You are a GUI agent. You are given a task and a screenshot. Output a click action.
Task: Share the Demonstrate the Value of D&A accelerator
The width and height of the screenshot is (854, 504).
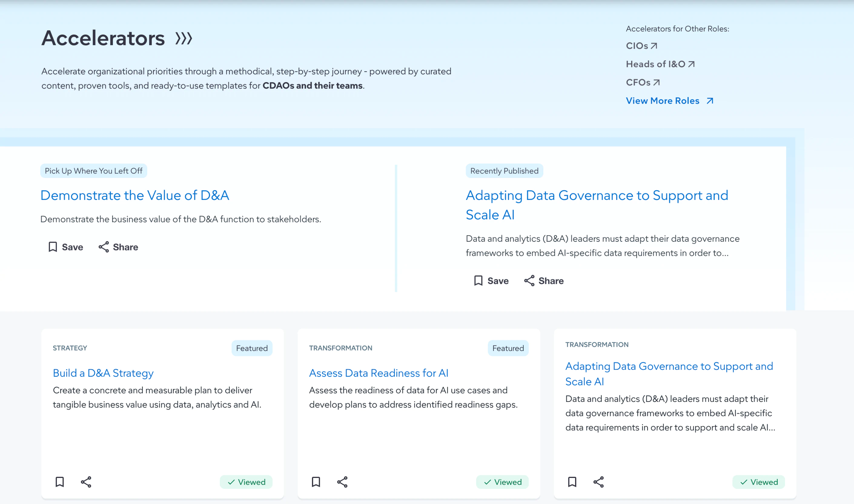click(118, 247)
